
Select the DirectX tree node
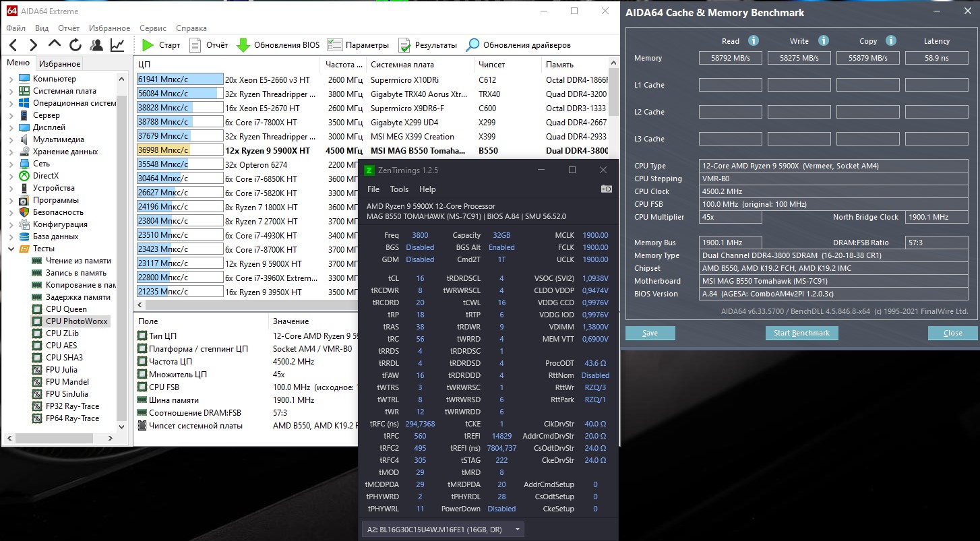click(46, 176)
